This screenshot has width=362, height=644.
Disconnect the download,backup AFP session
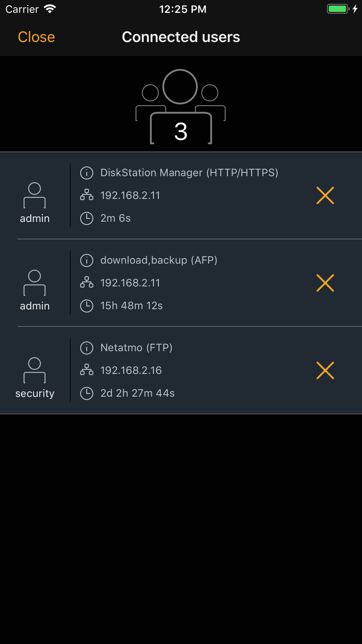(x=325, y=283)
